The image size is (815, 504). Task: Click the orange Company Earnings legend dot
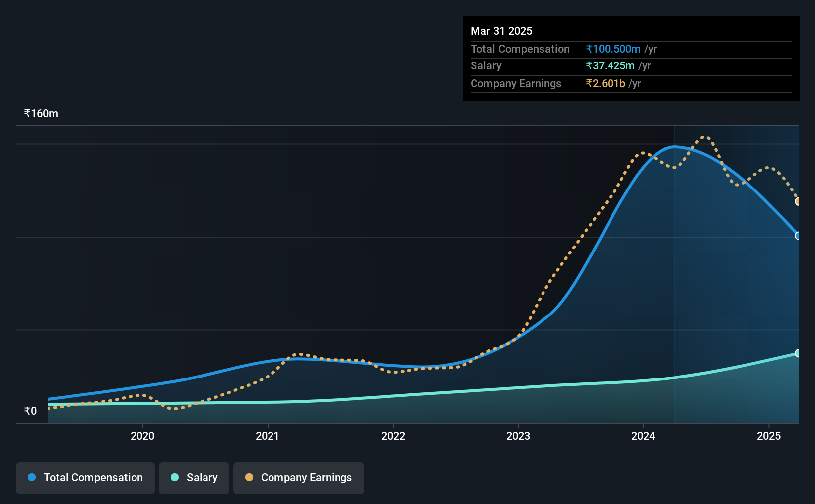coord(249,477)
